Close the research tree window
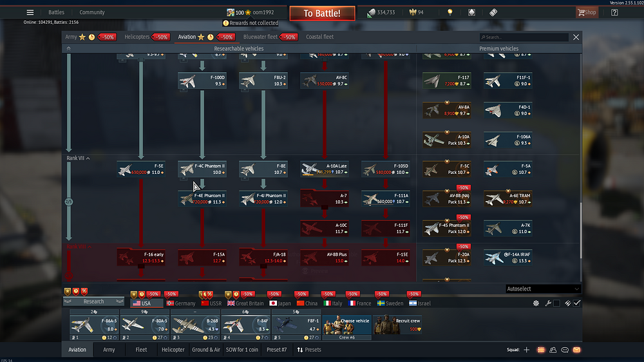 (576, 37)
